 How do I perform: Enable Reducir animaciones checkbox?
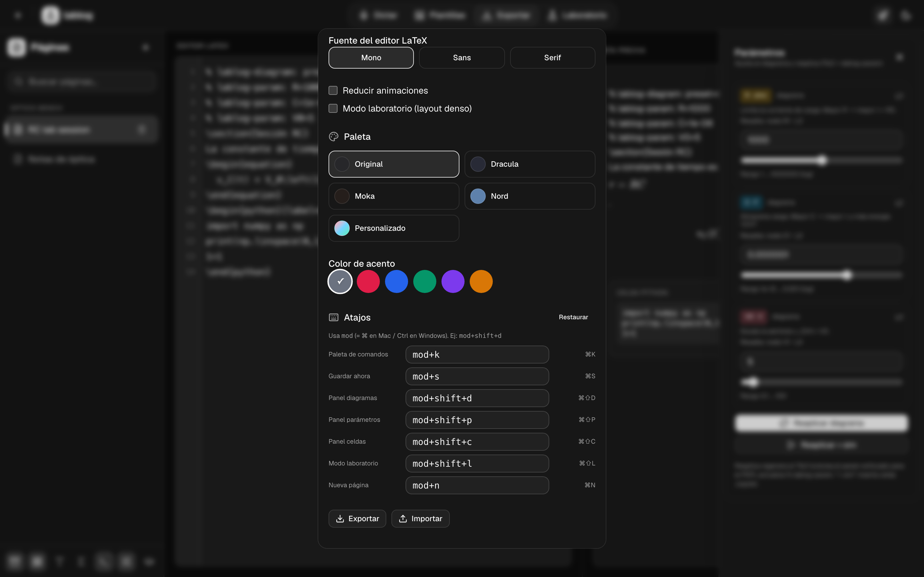[333, 90]
